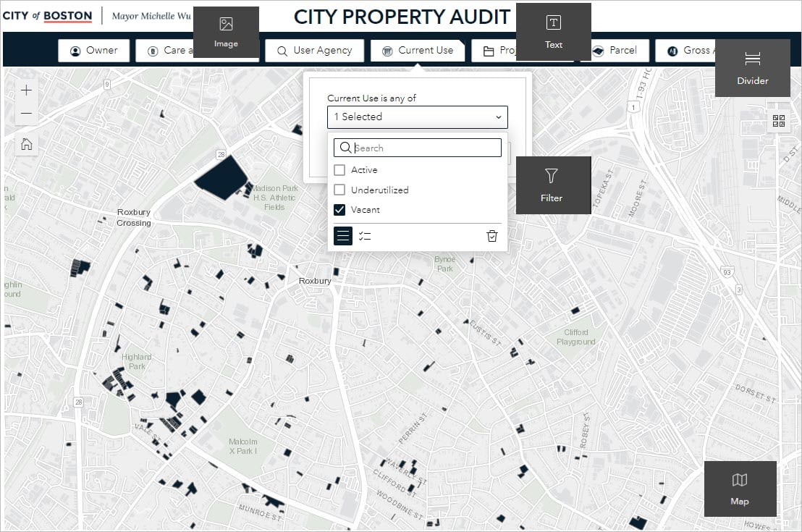Click the 'Malcolm X Park' map label
The image size is (802, 532).
(243, 446)
